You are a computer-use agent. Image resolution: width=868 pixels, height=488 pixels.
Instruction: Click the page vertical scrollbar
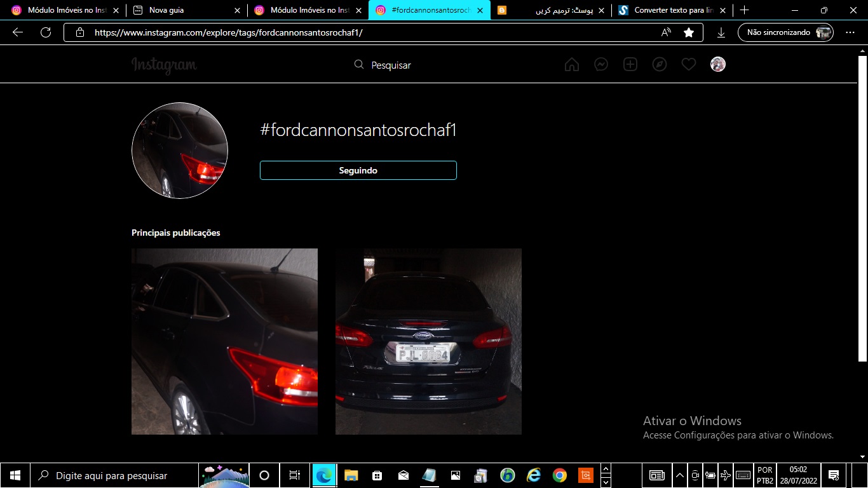[862, 209]
